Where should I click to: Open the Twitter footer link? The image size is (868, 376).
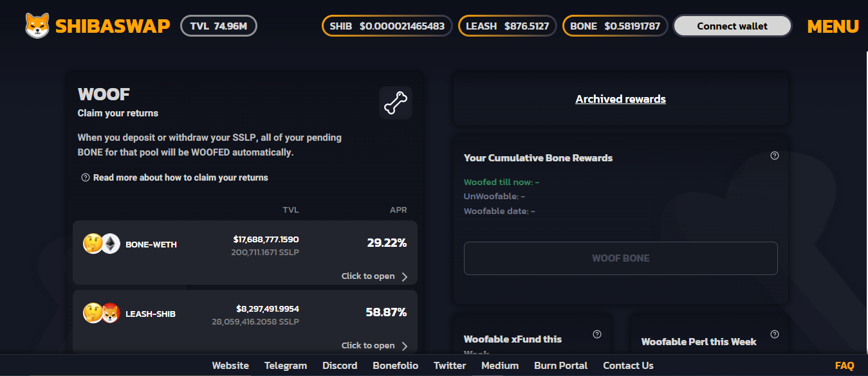(x=450, y=365)
